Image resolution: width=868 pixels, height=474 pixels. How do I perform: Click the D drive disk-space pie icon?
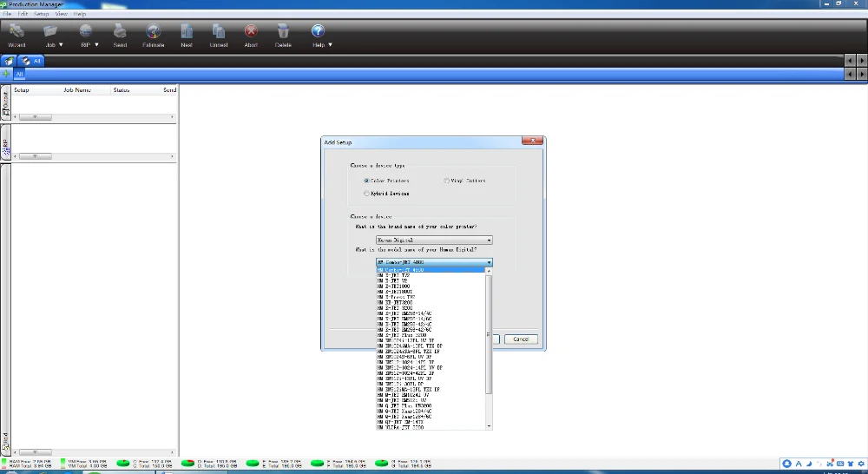[187, 463]
